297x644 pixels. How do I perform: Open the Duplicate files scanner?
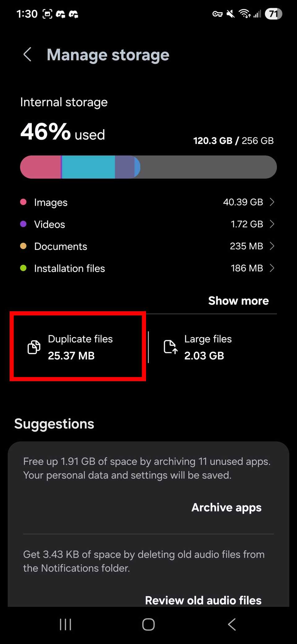pyautogui.click(x=77, y=347)
